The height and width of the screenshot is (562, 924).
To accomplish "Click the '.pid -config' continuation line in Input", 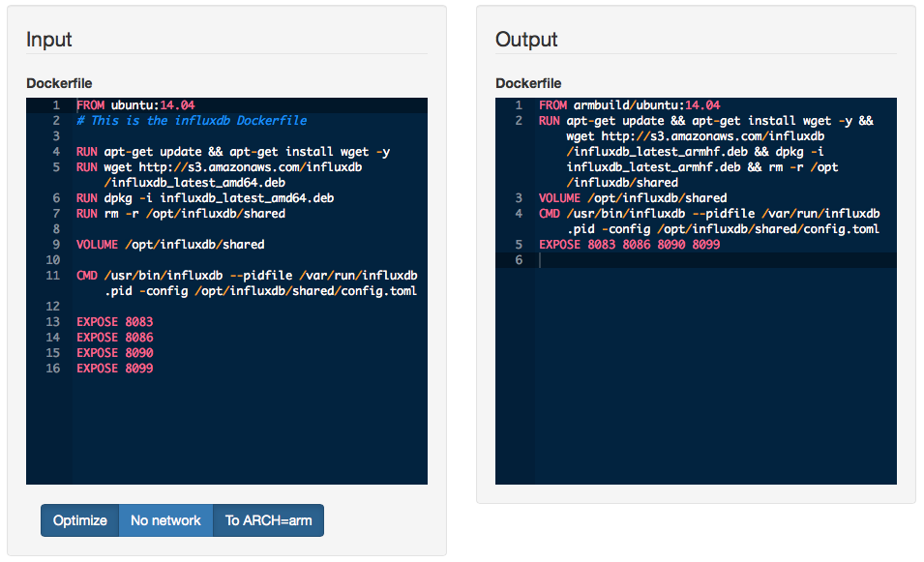I will 261,291.
